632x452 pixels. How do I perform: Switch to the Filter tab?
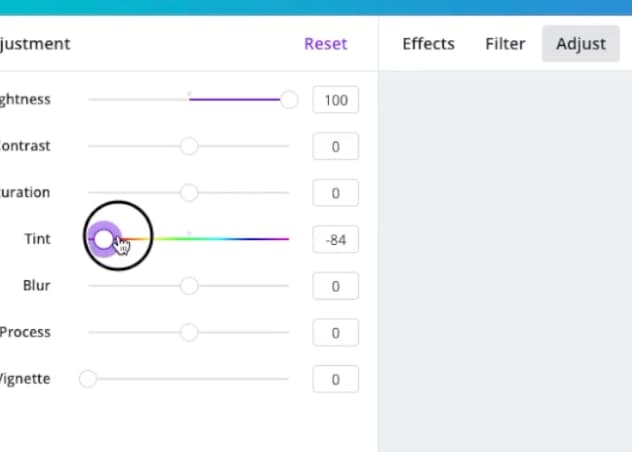(505, 44)
